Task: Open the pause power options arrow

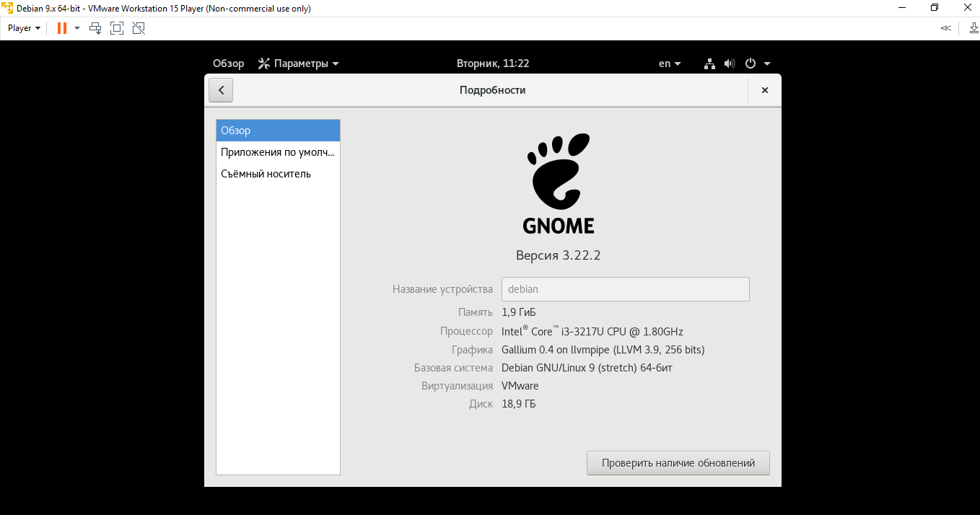Action: (77, 28)
